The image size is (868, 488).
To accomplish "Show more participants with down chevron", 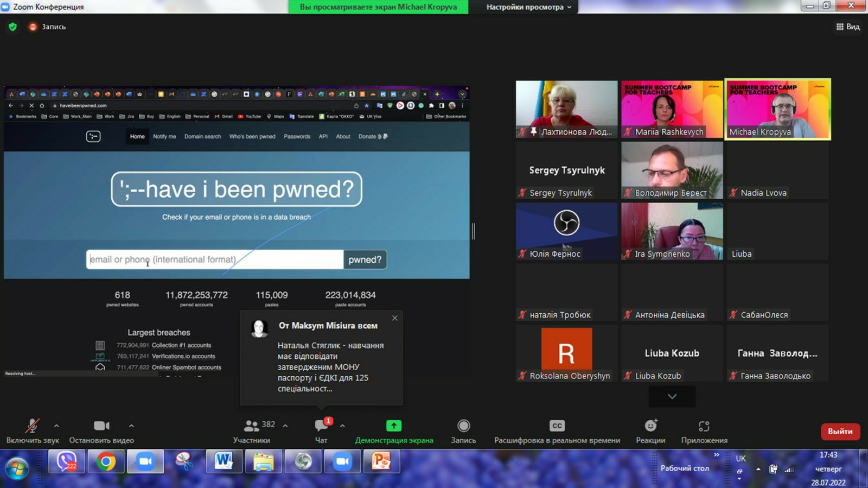I will [672, 396].
